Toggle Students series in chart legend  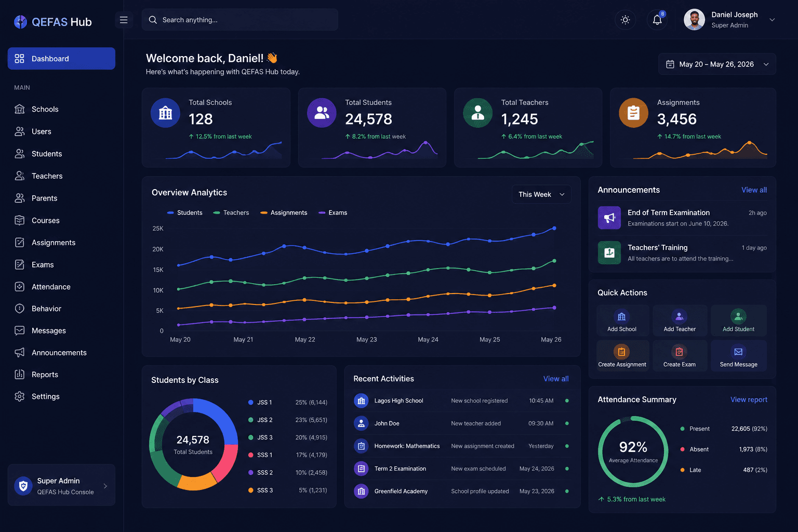coord(185,212)
